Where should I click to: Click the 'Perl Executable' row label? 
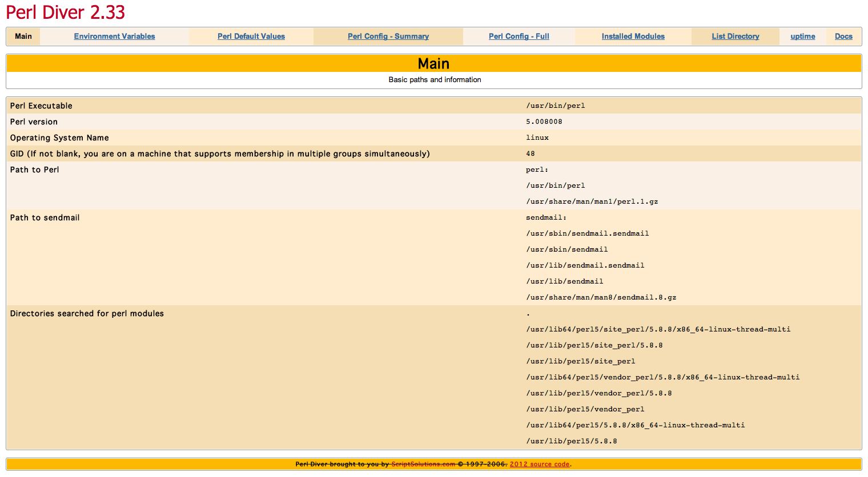41,106
